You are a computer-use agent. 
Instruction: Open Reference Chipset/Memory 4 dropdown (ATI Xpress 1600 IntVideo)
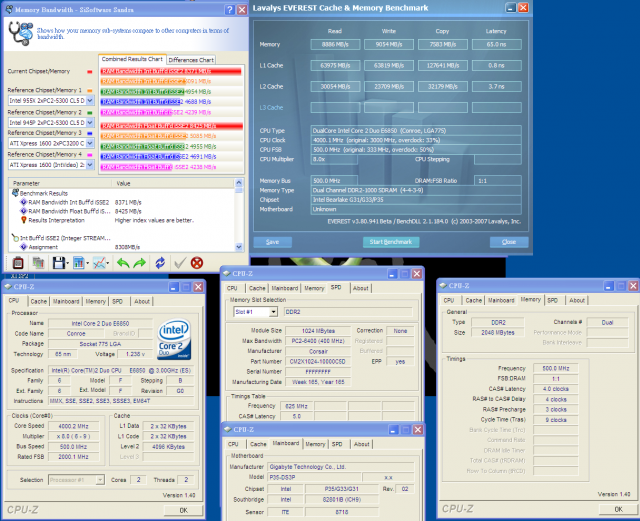tap(90, 165)
